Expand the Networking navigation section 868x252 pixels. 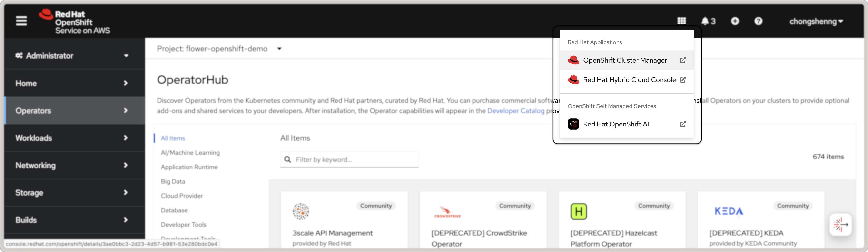72,165
